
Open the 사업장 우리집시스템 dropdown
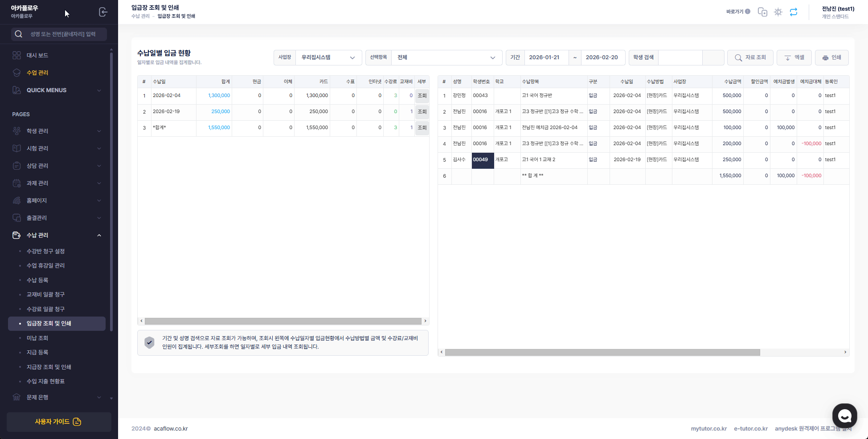coord(328,57)
